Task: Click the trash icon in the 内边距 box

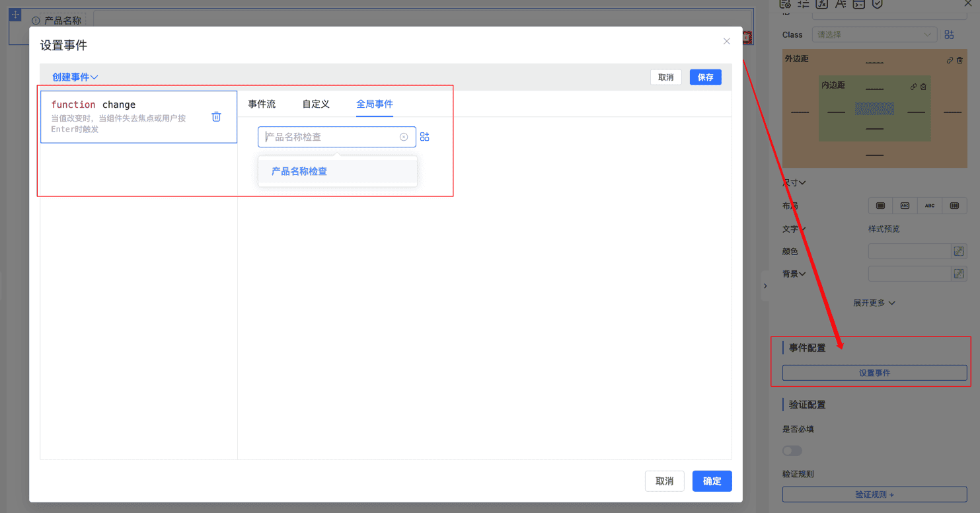Action: (923, 87)
